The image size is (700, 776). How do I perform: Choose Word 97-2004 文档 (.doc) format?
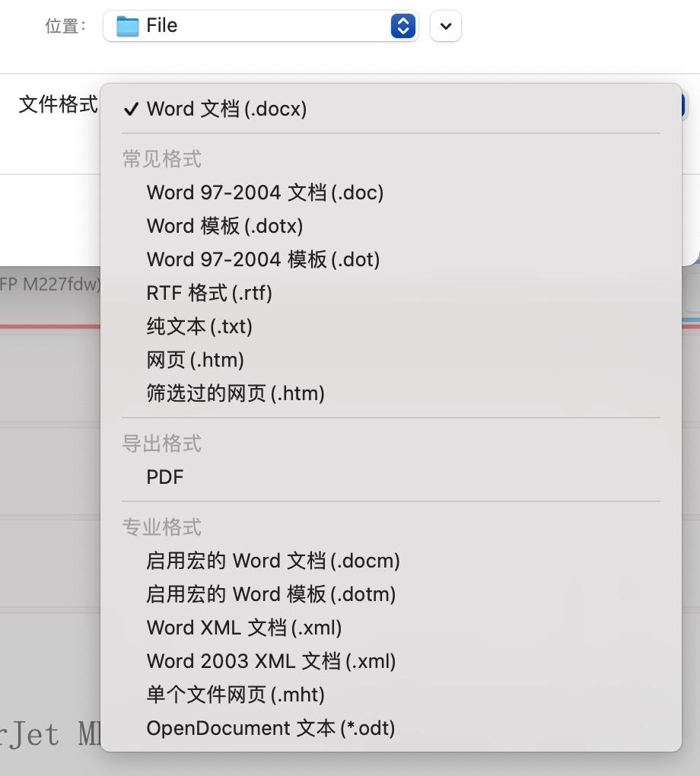[265, 192]
